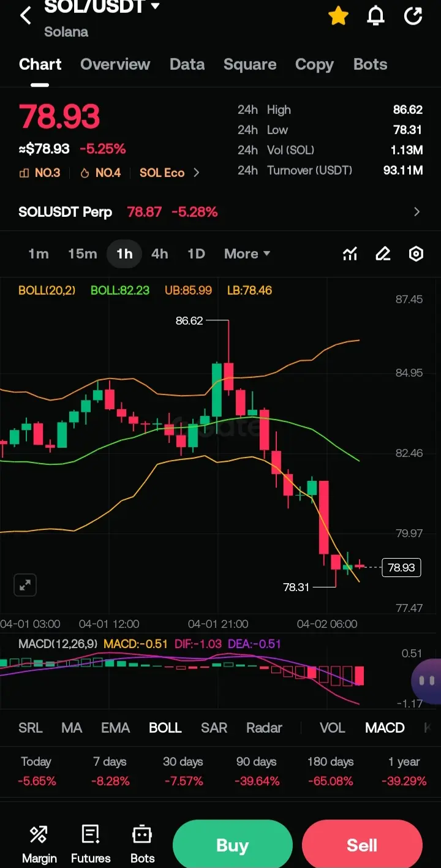Open the top Bots tab

point(371,64)
